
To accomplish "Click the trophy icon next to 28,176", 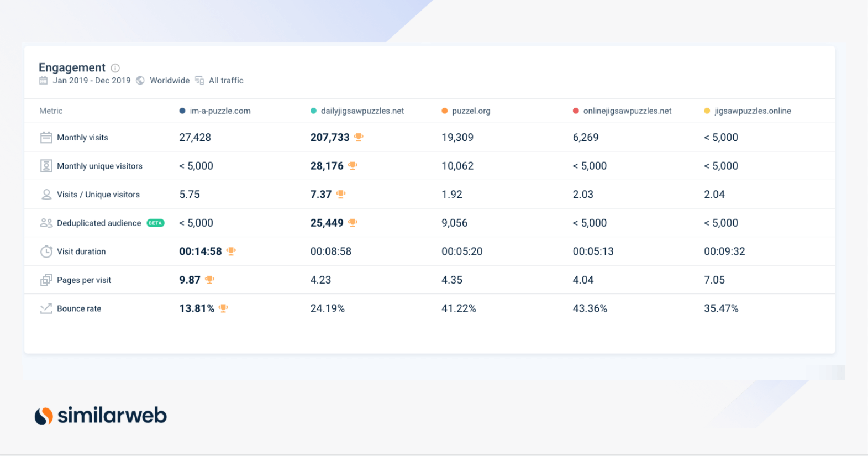I will [353, 166].
